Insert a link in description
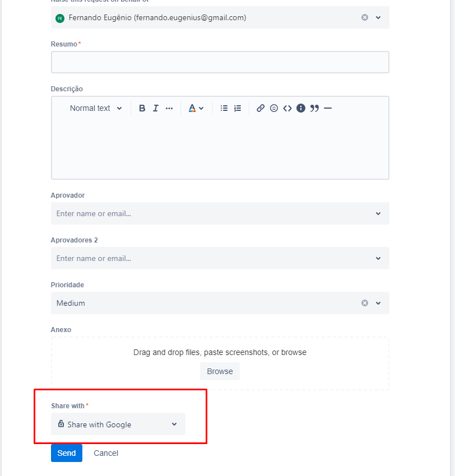455x476 pixels. point(261,108)
